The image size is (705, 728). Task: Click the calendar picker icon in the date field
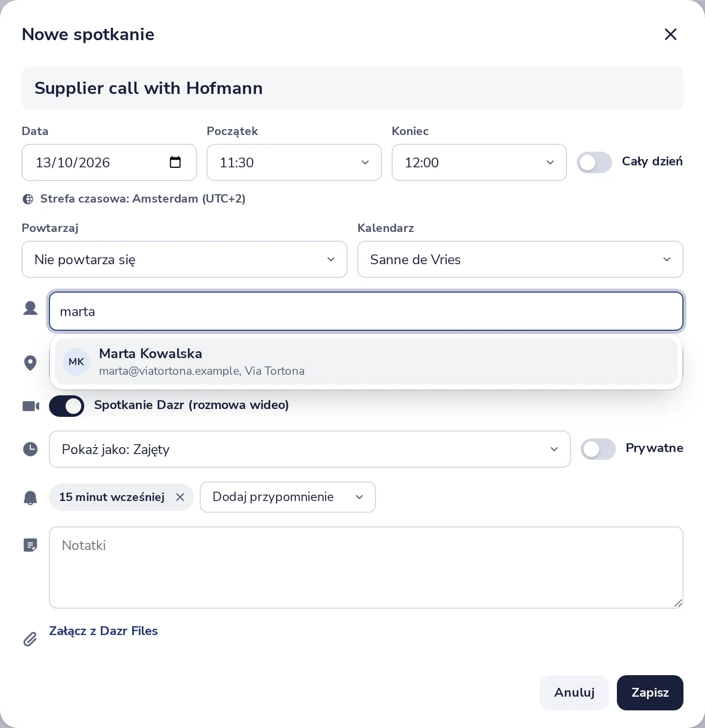[x=175, y=162]
